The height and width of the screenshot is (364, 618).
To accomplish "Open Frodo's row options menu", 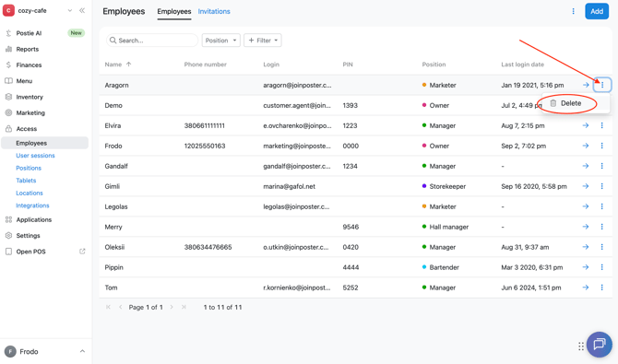I will [601, 146].
